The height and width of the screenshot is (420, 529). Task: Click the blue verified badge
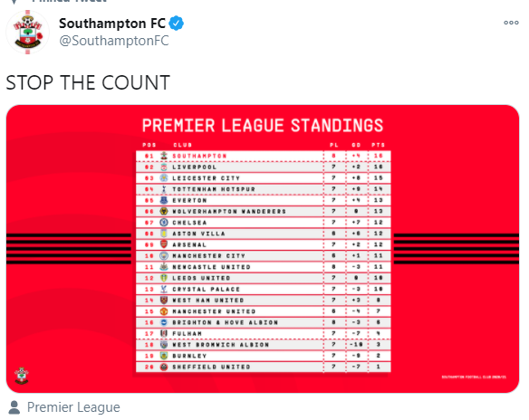click(176, 24)
